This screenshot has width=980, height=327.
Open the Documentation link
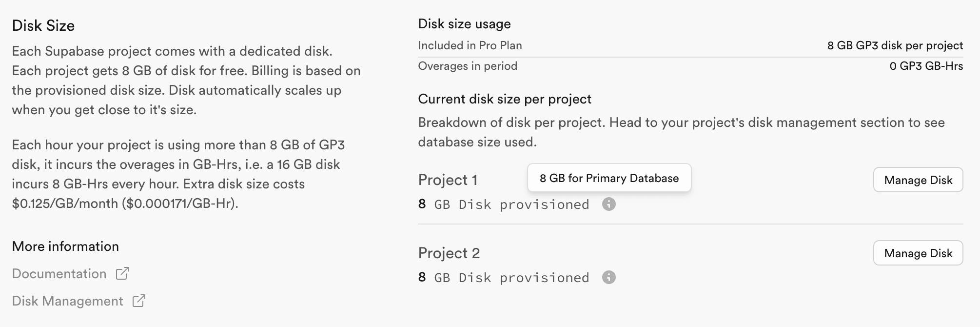59,274
